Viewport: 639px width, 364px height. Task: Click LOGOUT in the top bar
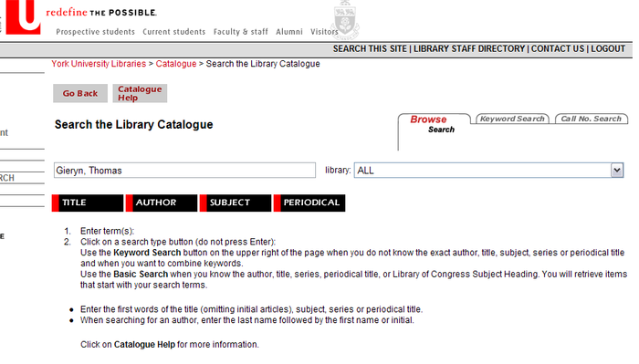608,49
